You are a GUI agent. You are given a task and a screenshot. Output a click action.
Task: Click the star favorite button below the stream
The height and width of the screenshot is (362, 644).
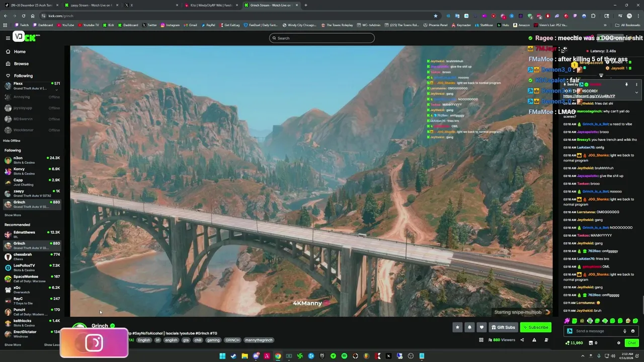(457, 327)
